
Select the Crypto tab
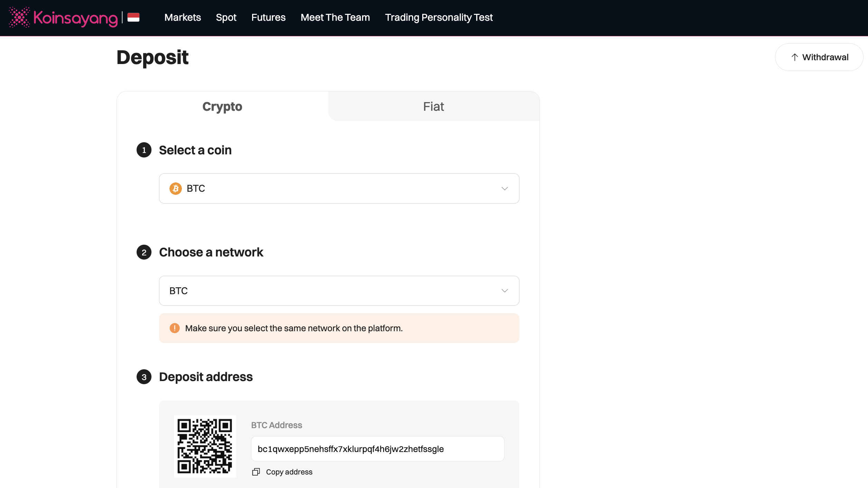coord(222,107)
